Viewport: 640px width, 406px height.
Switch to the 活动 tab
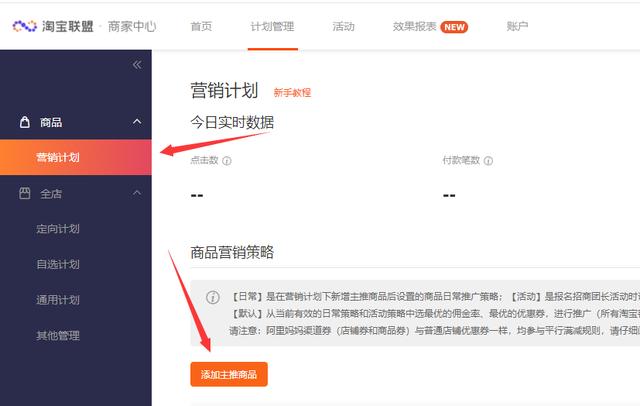click(x=343, y=27)
